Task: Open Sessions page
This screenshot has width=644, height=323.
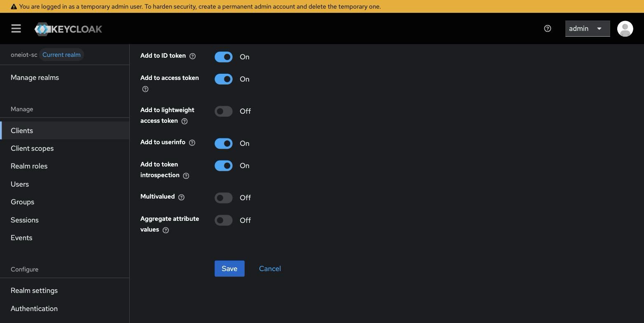Action: [65, 220]
